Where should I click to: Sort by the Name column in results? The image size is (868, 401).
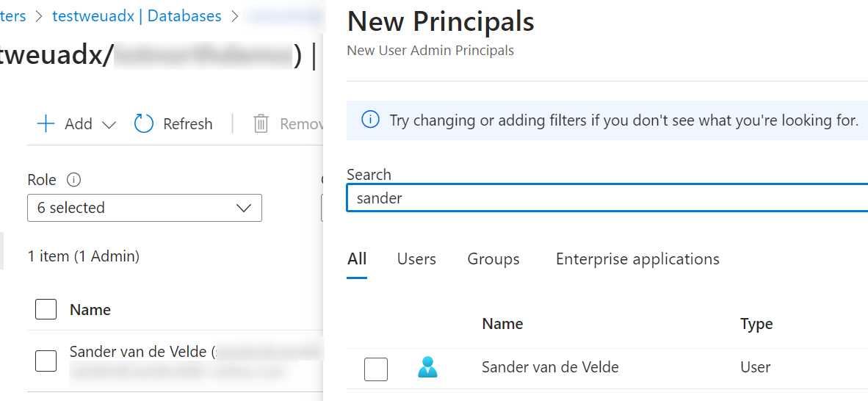(x=502, y=324)
